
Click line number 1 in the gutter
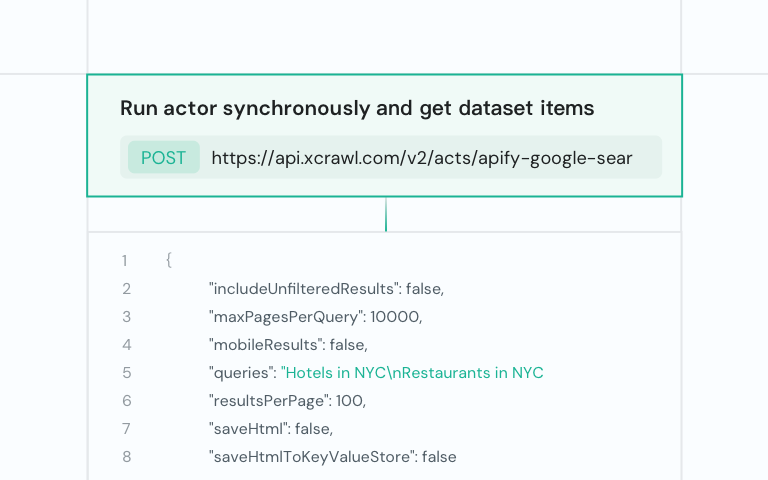point(125,260)
